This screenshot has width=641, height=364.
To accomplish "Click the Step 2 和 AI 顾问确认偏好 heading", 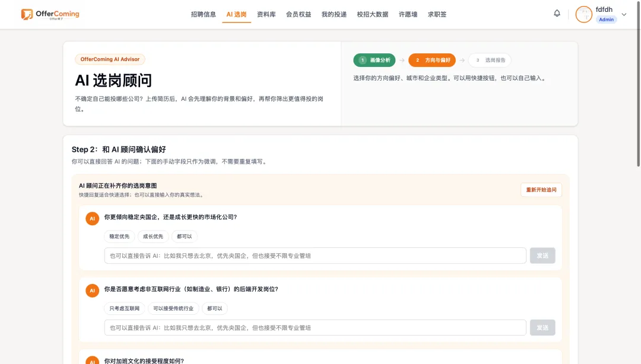I will point(119,149).
